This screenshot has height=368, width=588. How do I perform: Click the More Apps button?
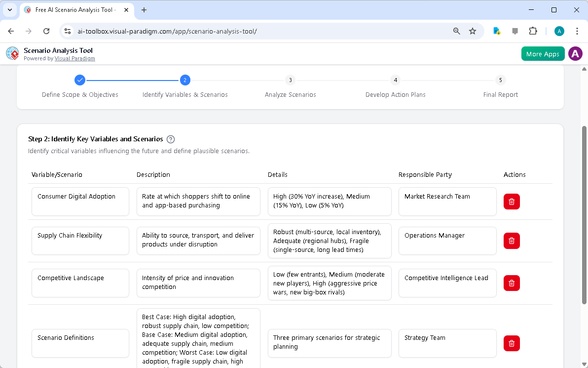[x=543, y=53]
